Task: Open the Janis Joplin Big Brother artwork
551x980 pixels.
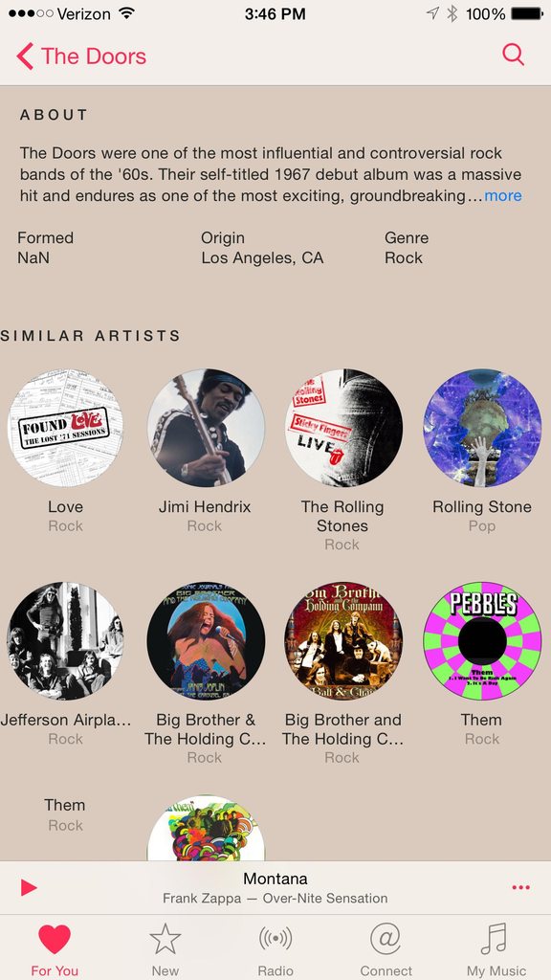Action: click(206, 640)
